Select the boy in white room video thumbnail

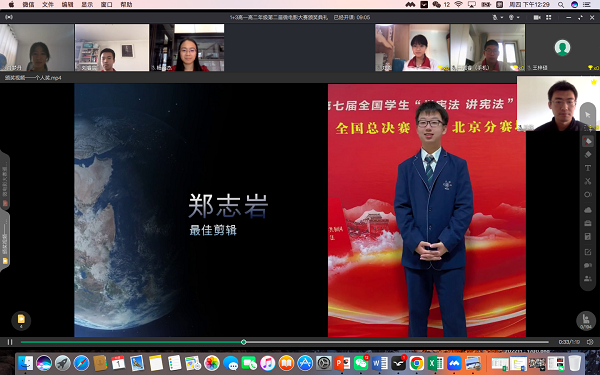tap(112, 47)
